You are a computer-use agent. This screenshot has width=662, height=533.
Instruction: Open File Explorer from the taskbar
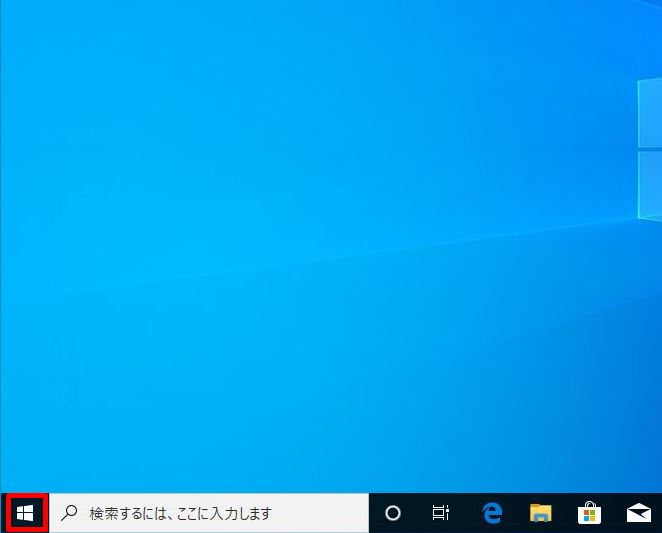[540, 513]
